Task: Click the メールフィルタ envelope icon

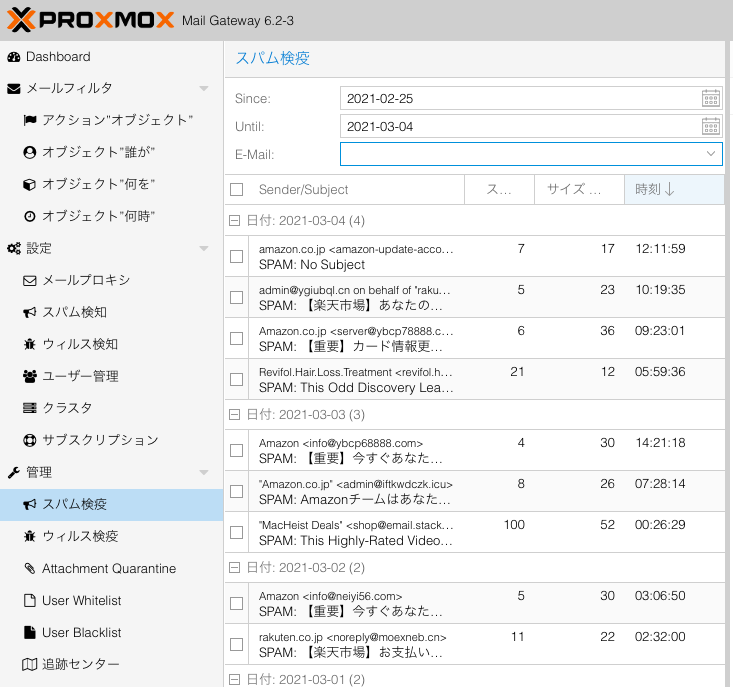Action: coord(14,89)
